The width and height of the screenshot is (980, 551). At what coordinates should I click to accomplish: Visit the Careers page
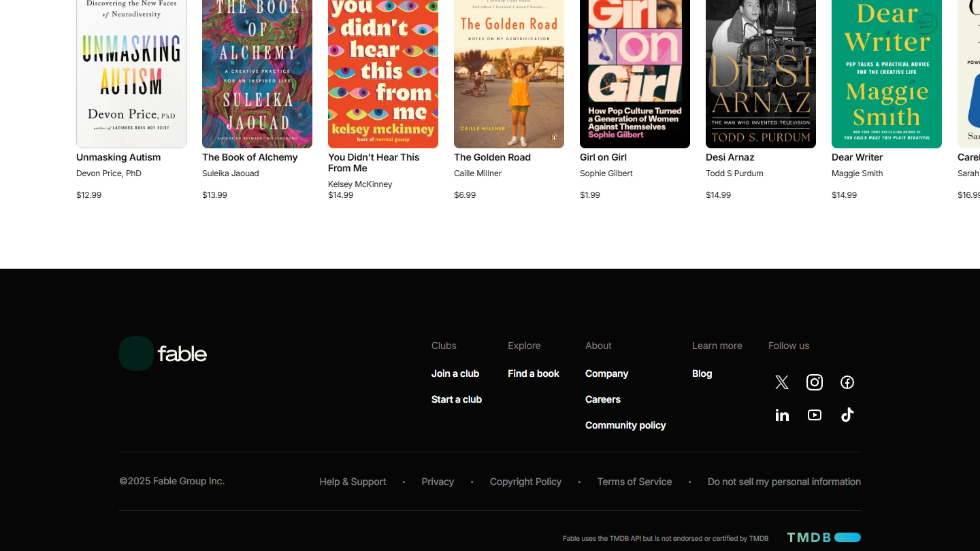(603, 399)
